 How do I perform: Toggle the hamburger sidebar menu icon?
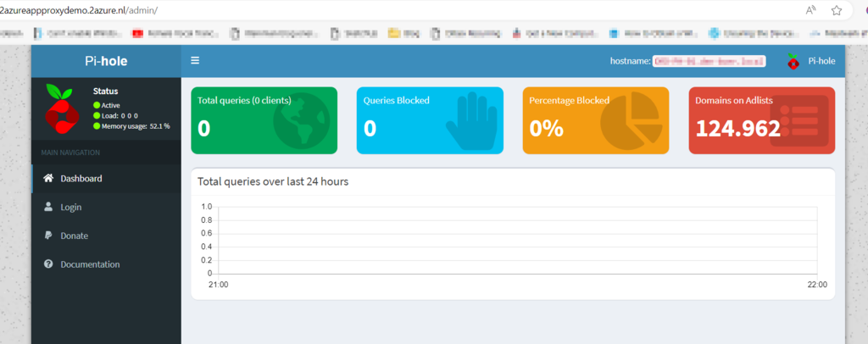click(x=195, y=61)
